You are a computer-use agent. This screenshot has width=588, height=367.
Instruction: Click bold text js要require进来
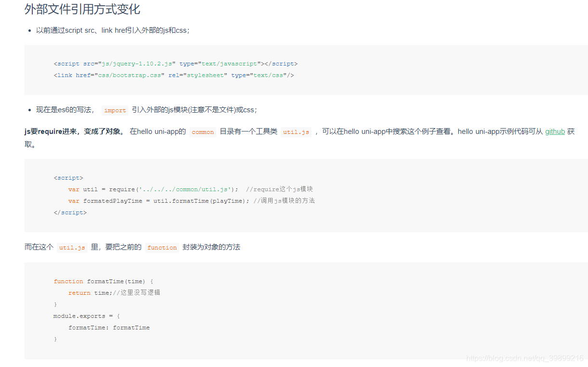click(75, 131)
